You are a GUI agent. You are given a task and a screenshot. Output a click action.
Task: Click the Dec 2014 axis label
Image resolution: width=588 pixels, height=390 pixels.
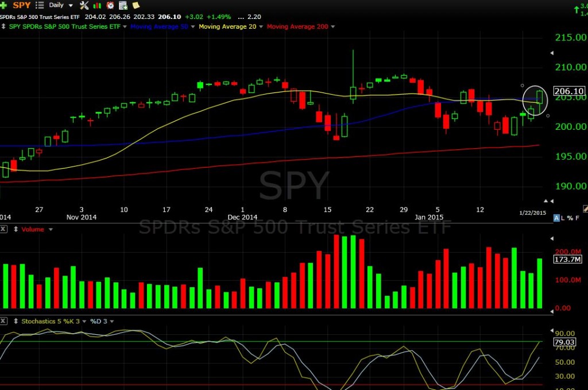pyautogui.click(x=242, y=217)
